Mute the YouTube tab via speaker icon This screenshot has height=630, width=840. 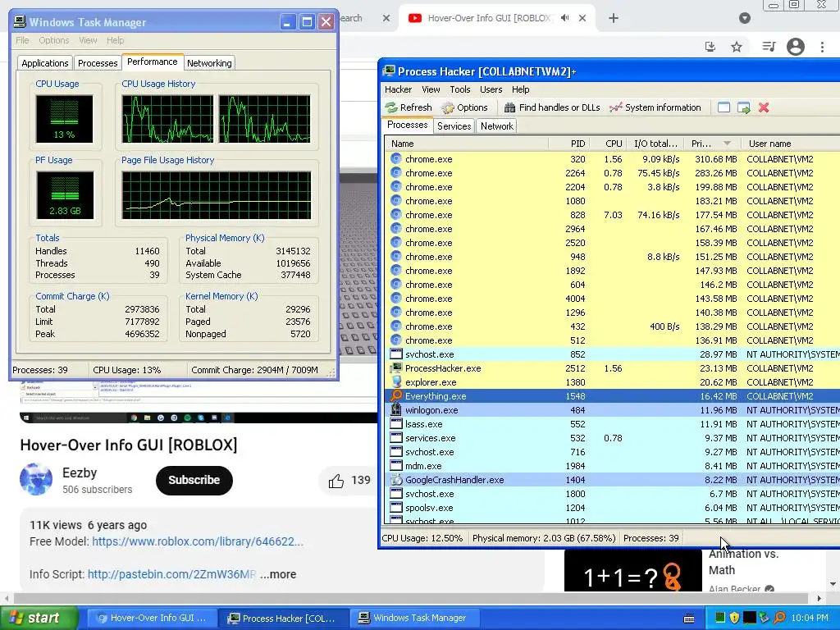564,18
